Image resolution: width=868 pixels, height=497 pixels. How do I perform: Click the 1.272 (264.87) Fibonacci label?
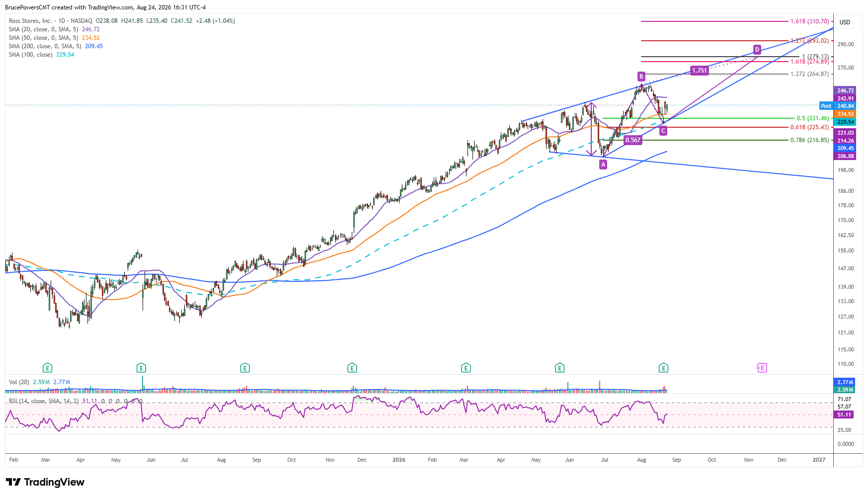(810, 74)
